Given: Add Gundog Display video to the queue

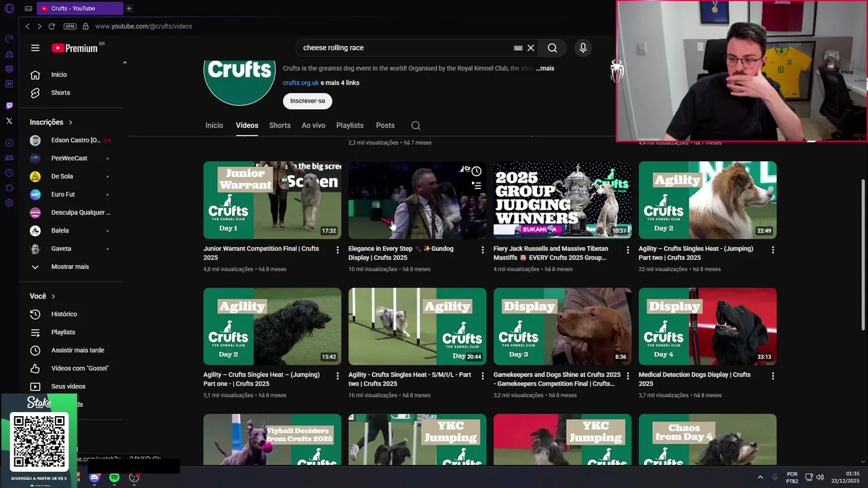Looking at the screenshot, I should (x=477, y=185).
